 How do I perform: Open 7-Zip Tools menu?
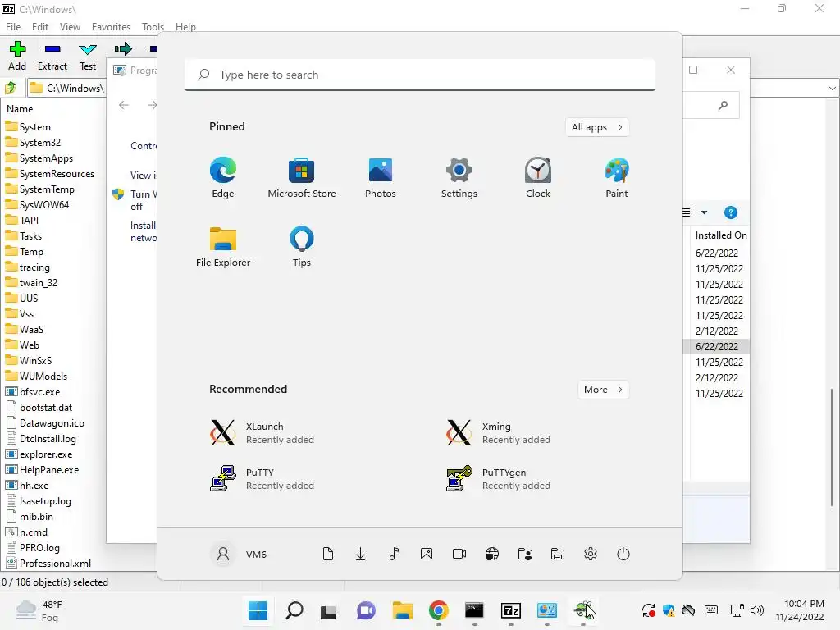click(153, 27)
